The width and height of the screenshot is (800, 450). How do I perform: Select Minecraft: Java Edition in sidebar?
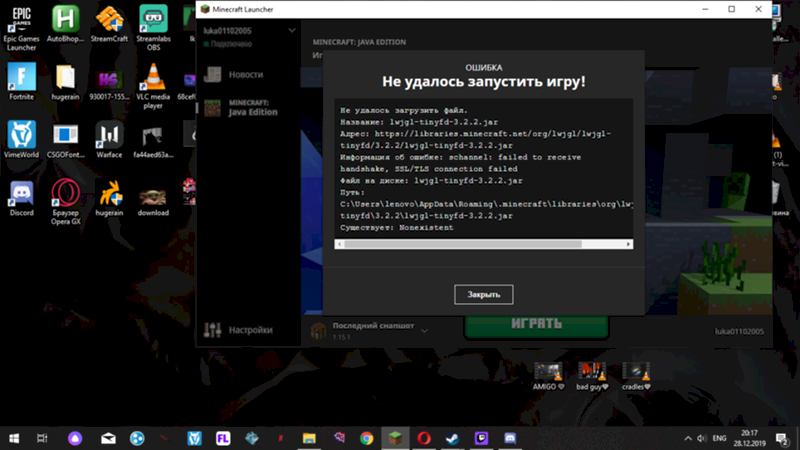[245, 107]
